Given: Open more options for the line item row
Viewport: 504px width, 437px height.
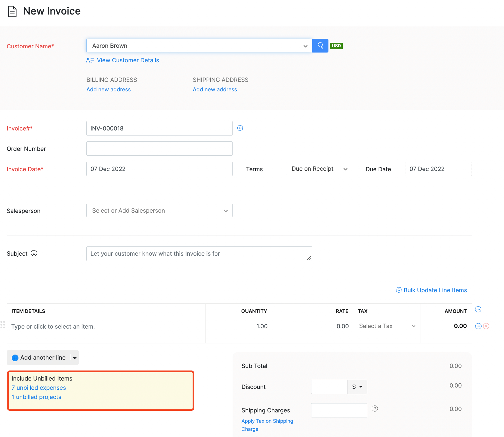Looking at the screenshot, I should pyautogui.click(x=478, y=326).
